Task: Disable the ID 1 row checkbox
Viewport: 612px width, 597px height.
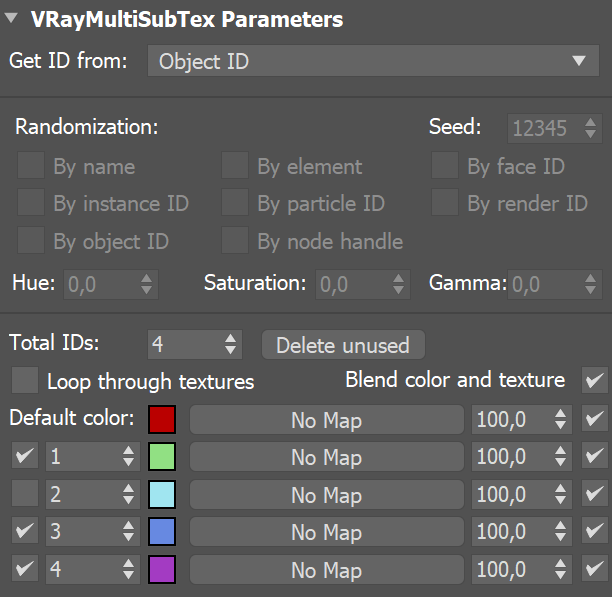Action: (x=27, y=457)
